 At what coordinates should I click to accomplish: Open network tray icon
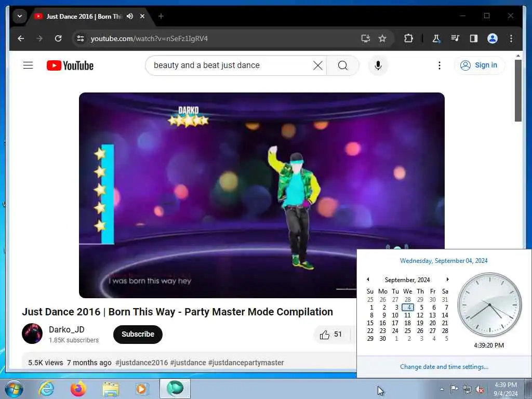click(x=467, y=390)
